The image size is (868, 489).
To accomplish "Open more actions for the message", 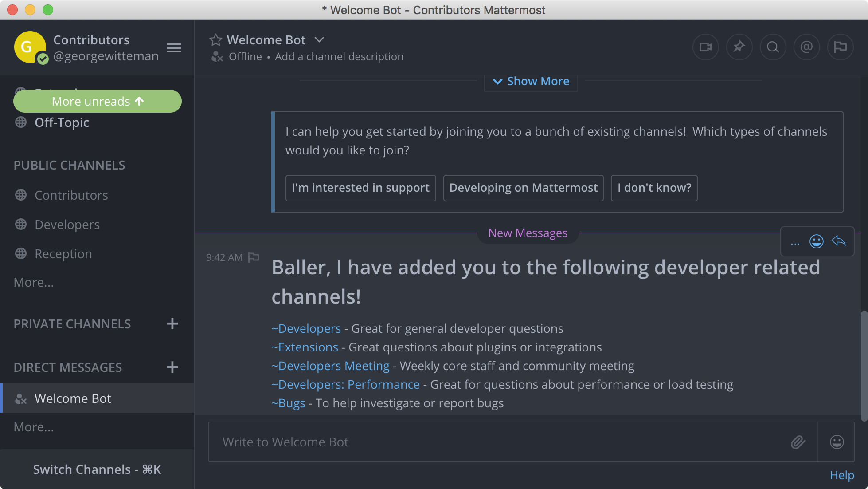I will [x=795, y=243].
